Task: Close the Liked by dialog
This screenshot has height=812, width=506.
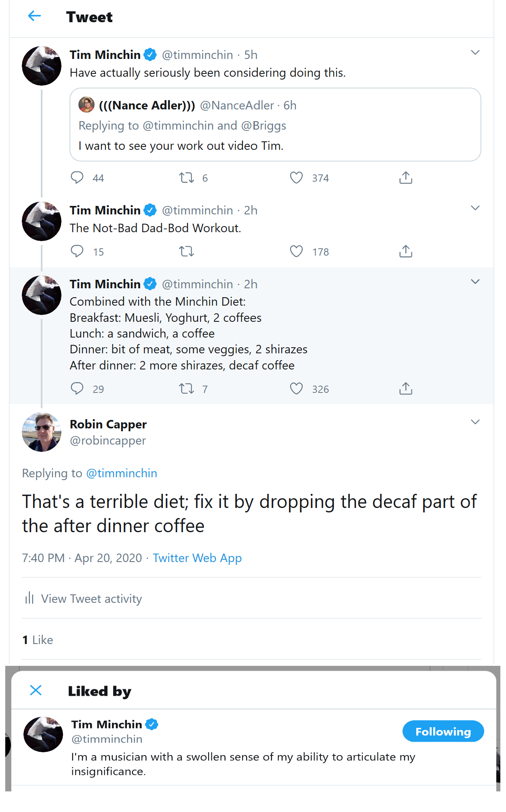Action: tap(36, 690)
